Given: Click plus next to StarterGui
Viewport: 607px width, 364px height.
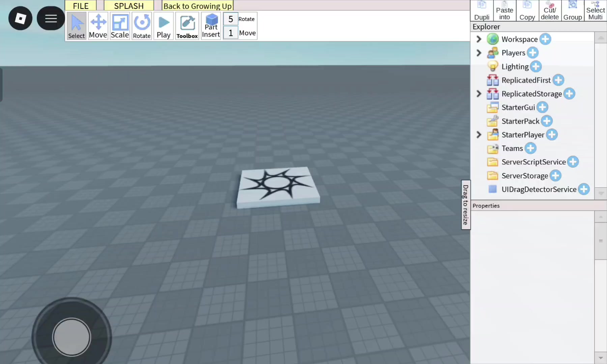Looking at the screenshot, I should point(542,107).
